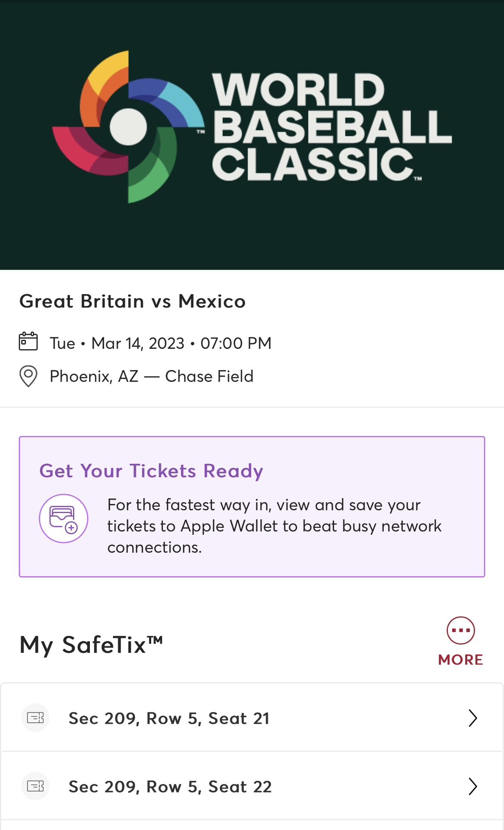The image size is (504, 830).
Task: Tap the Apple Wallet instructions text
Action: 274,526
